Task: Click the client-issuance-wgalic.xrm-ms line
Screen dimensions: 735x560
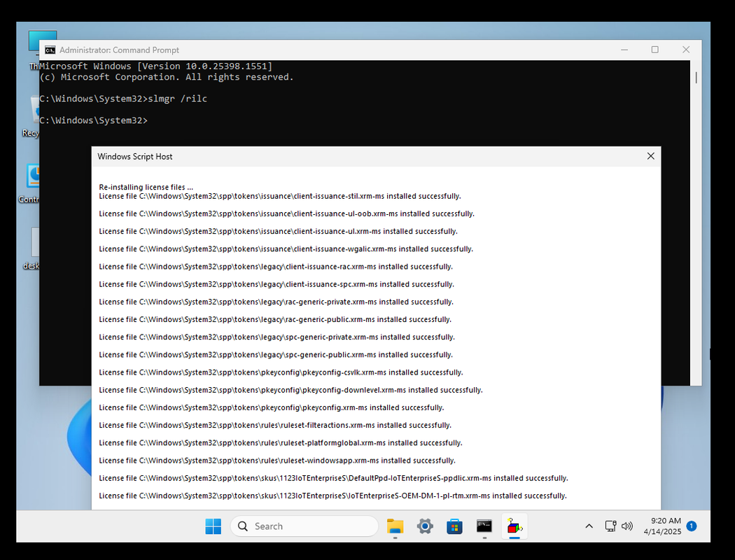Action: (x=286, y=248)
